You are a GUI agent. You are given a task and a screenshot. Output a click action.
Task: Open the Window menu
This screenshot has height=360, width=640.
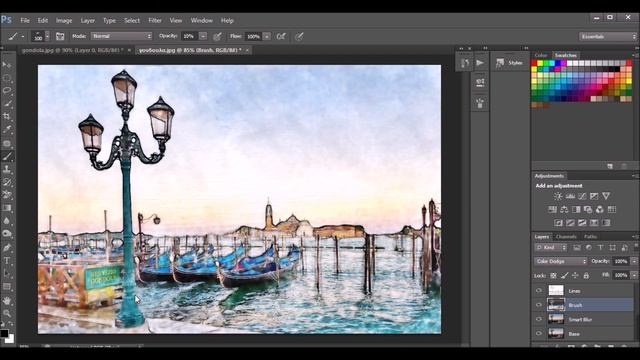[202, 20]
